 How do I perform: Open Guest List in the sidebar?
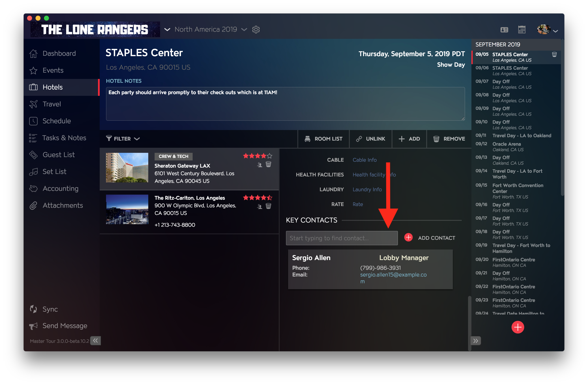click(59, 155)
